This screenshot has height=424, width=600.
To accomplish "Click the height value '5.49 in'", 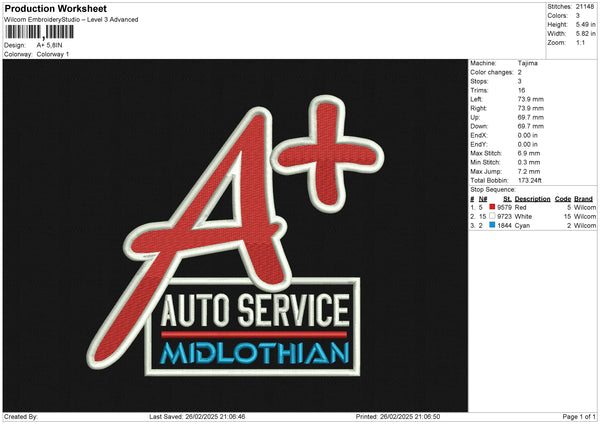I will [585, 24].
